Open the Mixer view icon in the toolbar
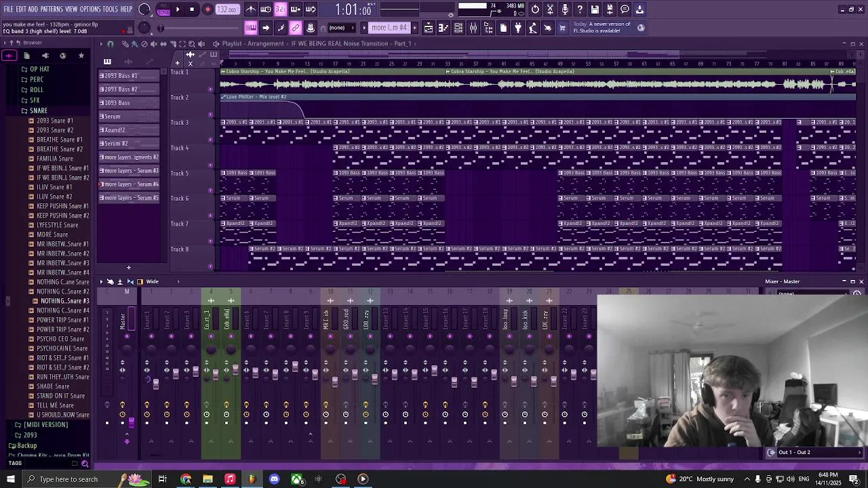The width and height of the screenshot is (868, 488). (473, 28)
